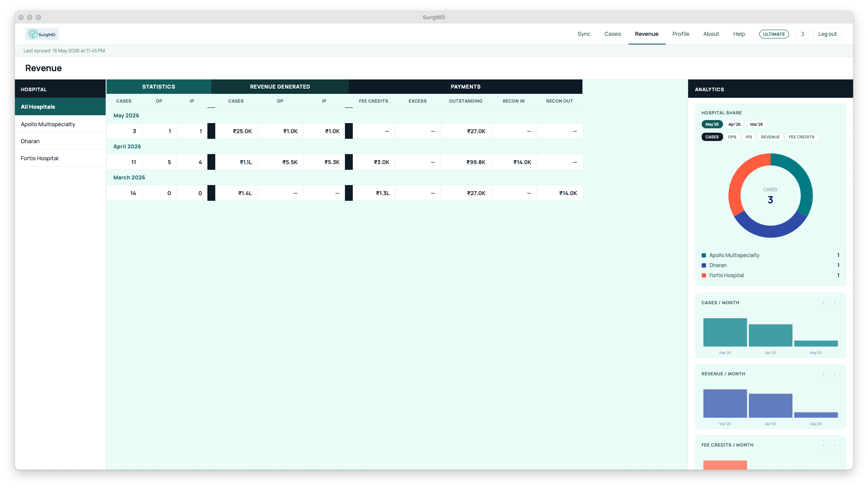Screen dimensions: 868x488
Task: Click the ₹5.3K IP revenue cell
Action: point(324,162)
